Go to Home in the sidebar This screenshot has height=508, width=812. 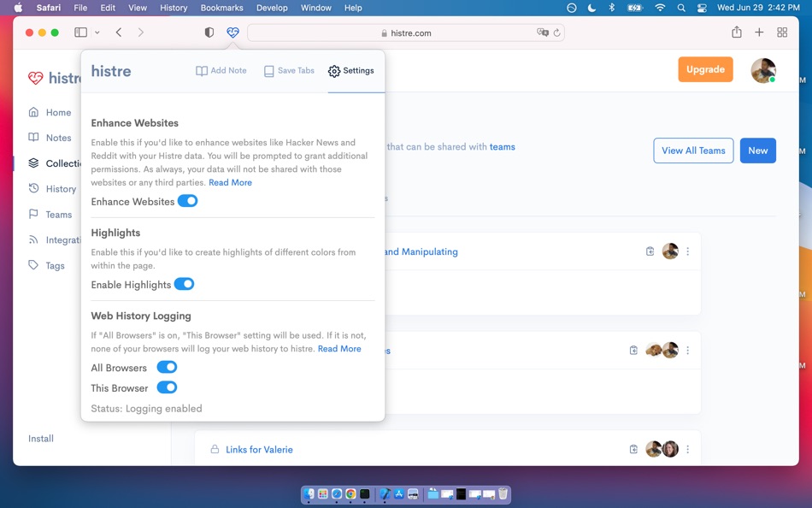(x=50, y=113)
